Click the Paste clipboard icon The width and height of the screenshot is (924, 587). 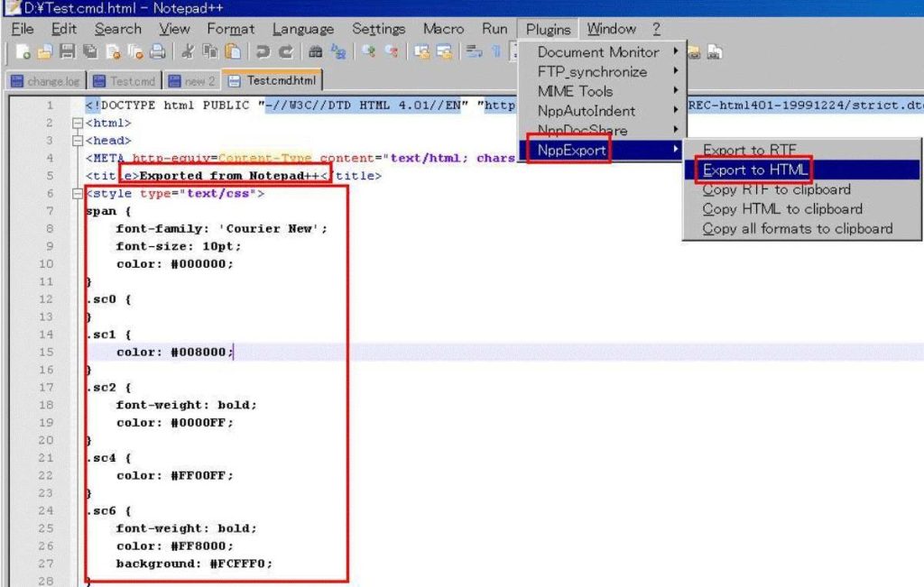[x=234, y=51]
